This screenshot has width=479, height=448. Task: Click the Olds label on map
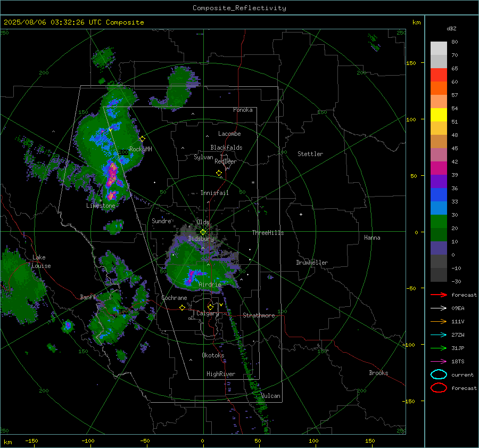coord(203,222)
